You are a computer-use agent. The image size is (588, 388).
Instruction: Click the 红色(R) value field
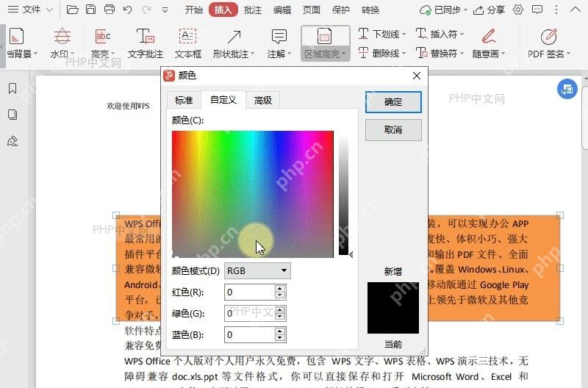click(x=249, y=292)
